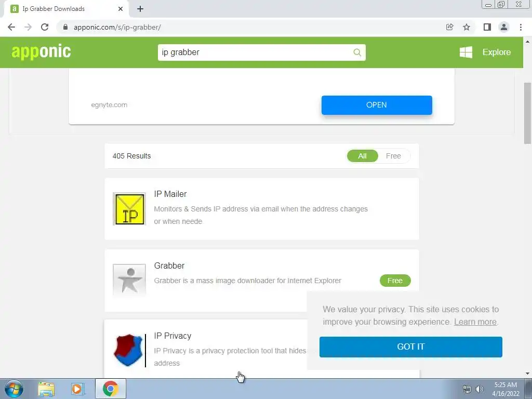Select the Ip Grabber Downloads tab
The height and width of the screenshot is (399, 532).
pyautogui.click(x=66, y=9)
